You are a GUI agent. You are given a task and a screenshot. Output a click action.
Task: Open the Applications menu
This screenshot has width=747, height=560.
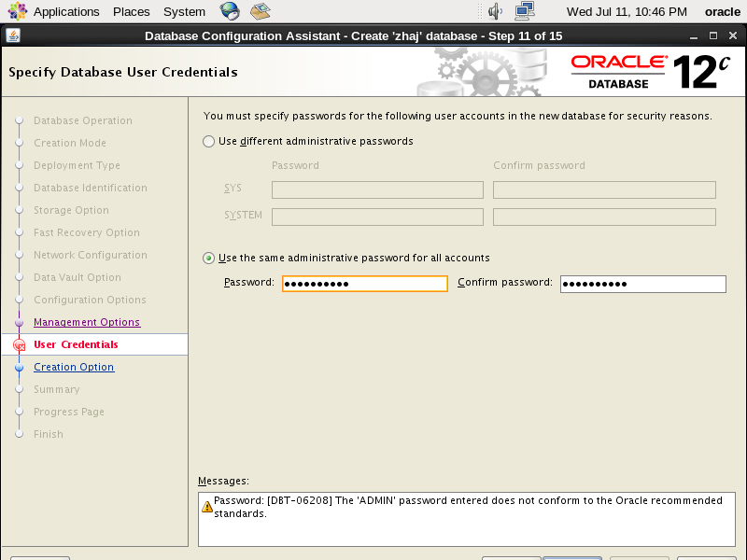click(x=66, y=11)
